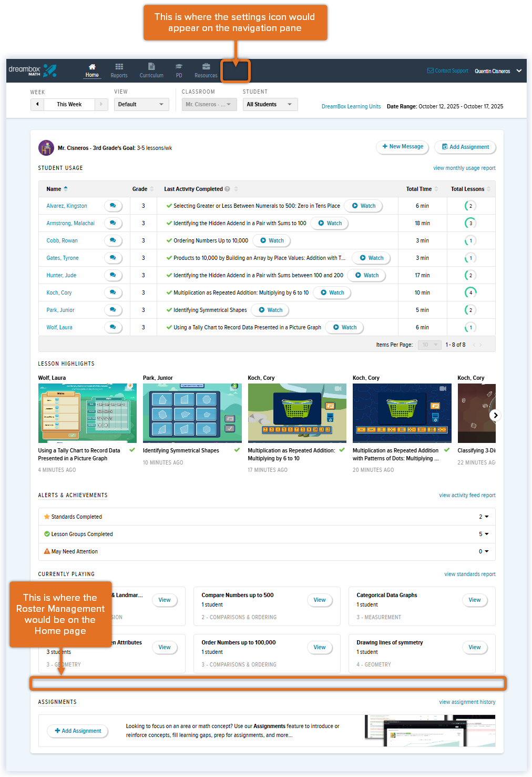Click Lesson Groups Completed check icon
This screenshot has width=532, height=777.
[x=47, y=534]
